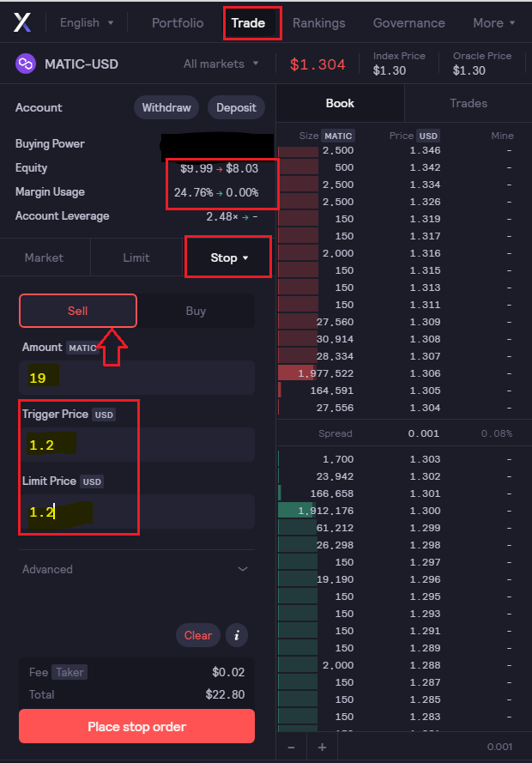Click the Spread 0.001 row
Image resolution: width=532 pixels, height=763 pixels.
pyautogui.click(x=404, y=433)
